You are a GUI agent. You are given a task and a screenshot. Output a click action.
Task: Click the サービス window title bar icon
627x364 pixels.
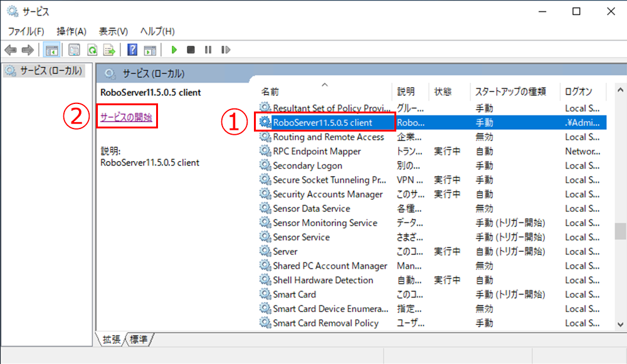[x=13, y=11]
